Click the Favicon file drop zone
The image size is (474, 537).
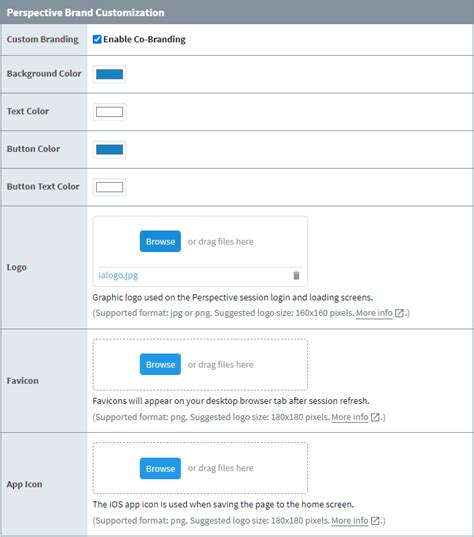pyautogui.click(x=200, y=364)
